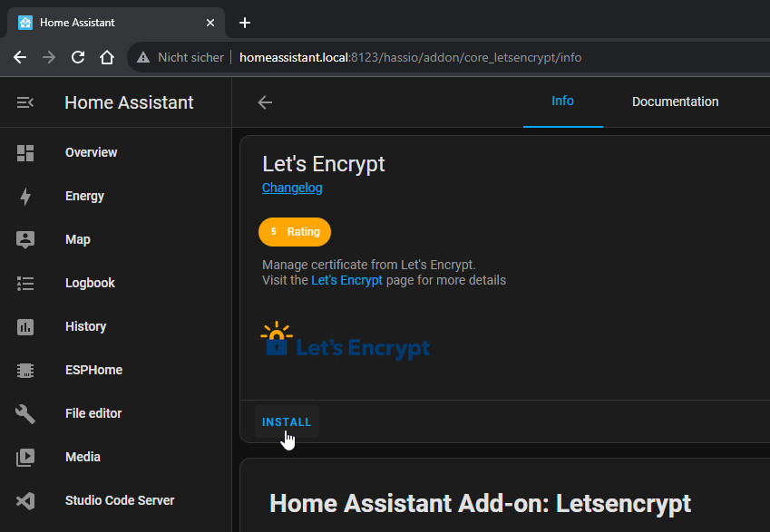Go back using the add-on page arrow
This screenshot has width=770, height=532.
(x=265, y=102)
